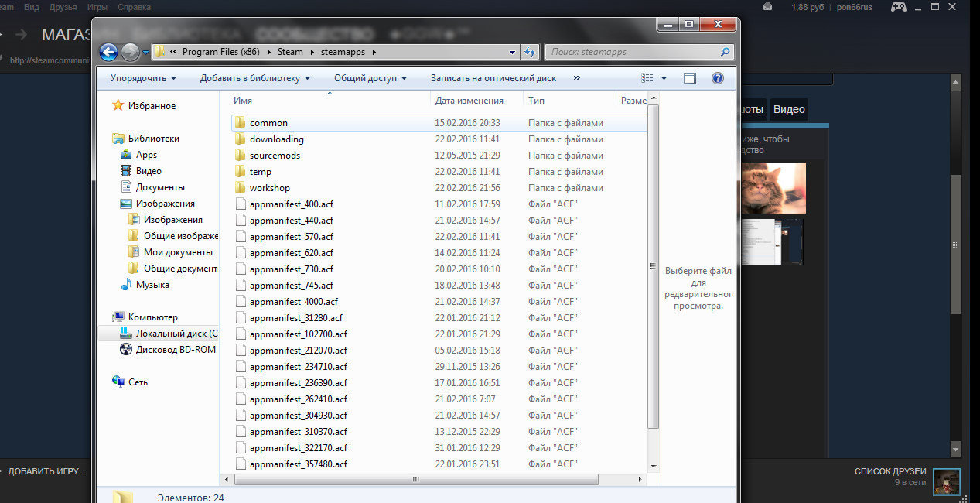This screenshot has width=980, height=503.
Task: Open Steam Вид menu
Action: 32,7
